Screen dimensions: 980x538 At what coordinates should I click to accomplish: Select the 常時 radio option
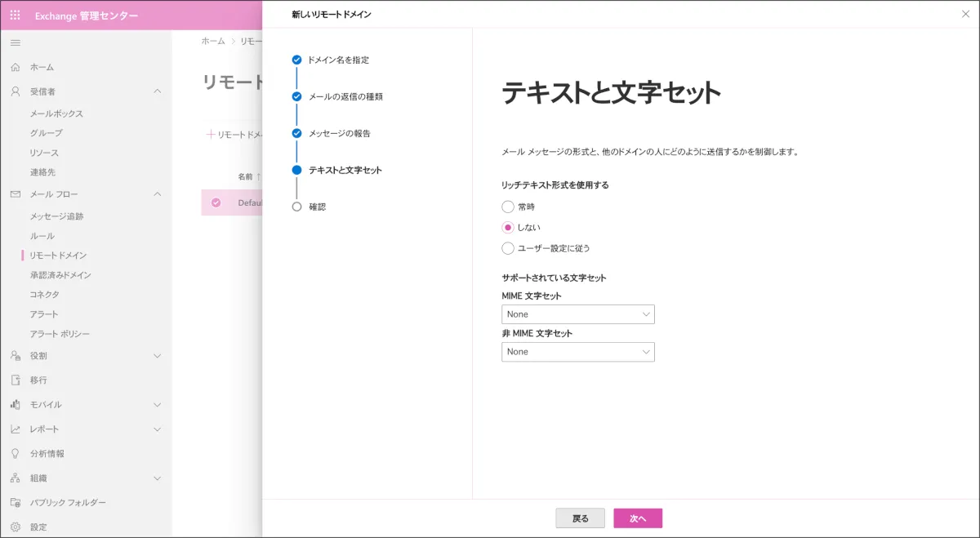coord(508,207)
